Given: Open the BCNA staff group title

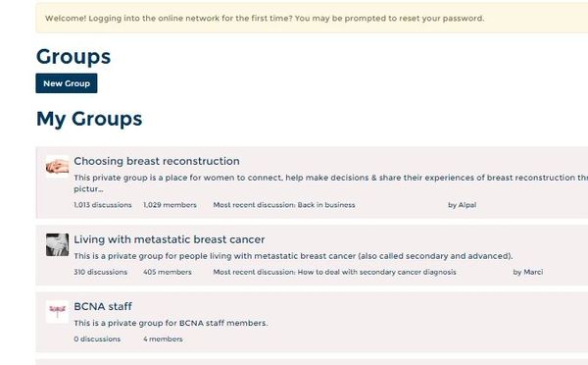Looking at the screenshot, I should (x=103, y=306).
